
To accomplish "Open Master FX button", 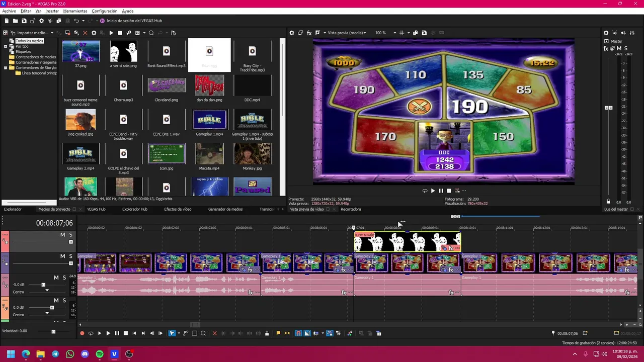I will click(606, 48).
